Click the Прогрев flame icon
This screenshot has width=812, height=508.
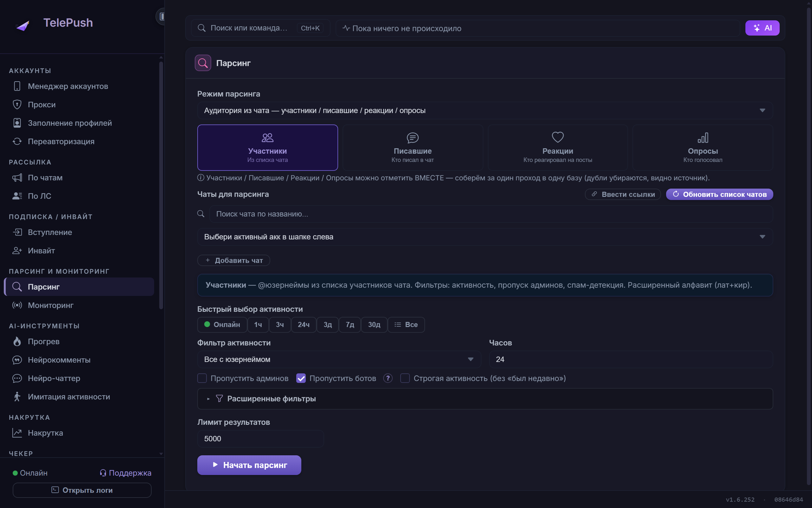tap(17, 341)
